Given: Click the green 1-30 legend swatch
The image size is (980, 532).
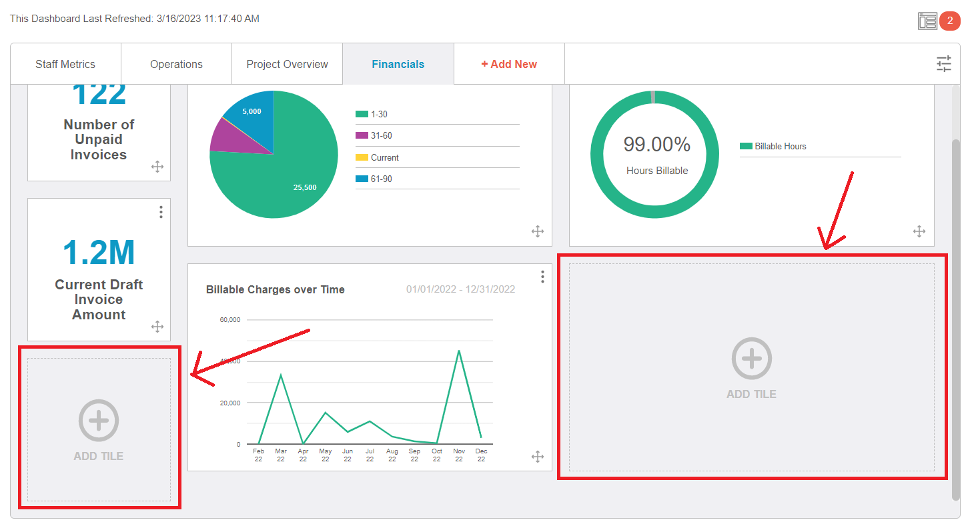Looking at the screenshot, I should tap(362, 115).
